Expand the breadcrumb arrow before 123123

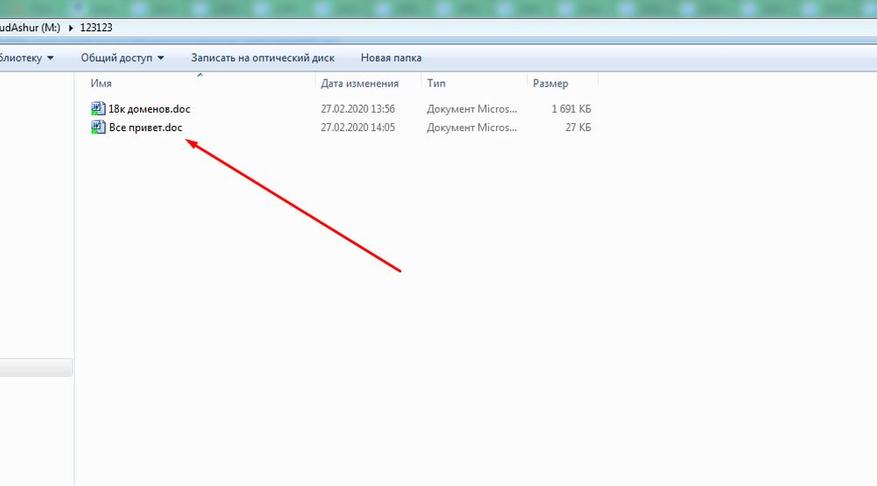tap(70, 27)
